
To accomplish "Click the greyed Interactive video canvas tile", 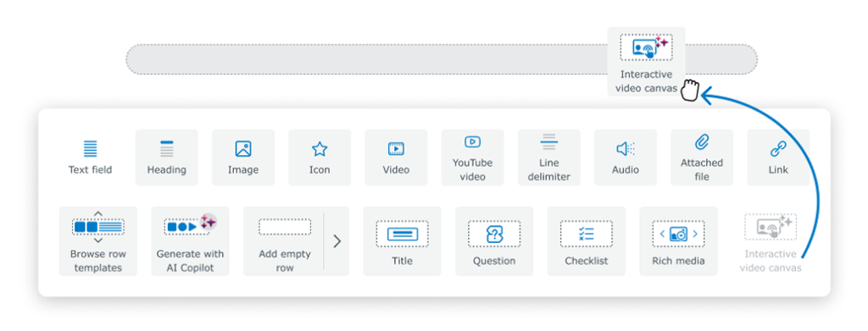I will (x=770, y=241).
